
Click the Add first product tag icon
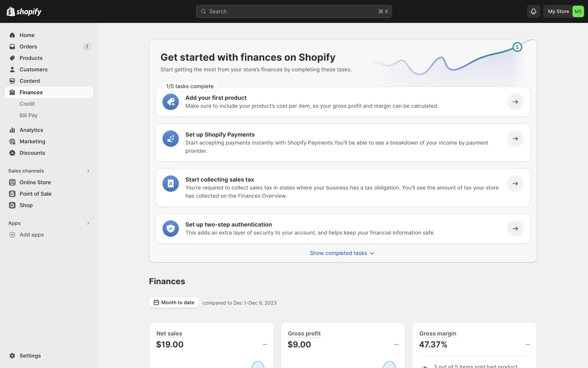point(171,102)
